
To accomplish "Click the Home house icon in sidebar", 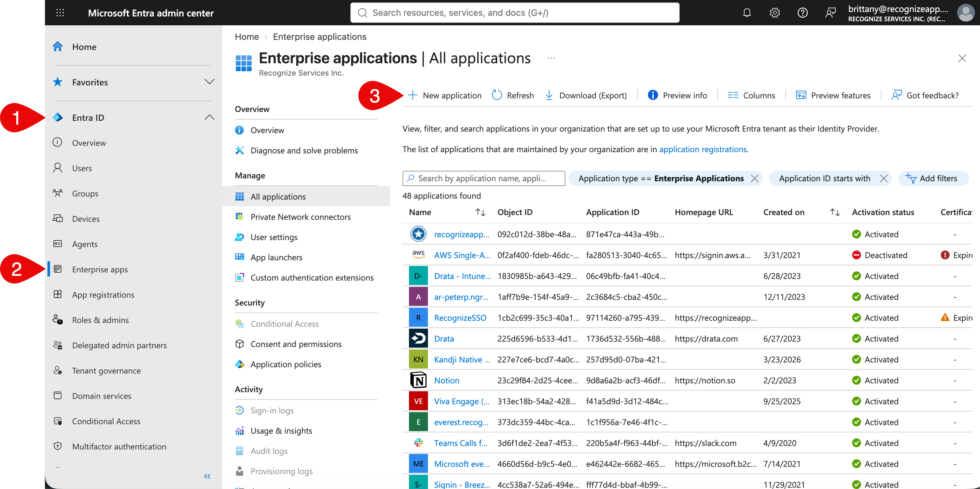I will coord(58,46).
